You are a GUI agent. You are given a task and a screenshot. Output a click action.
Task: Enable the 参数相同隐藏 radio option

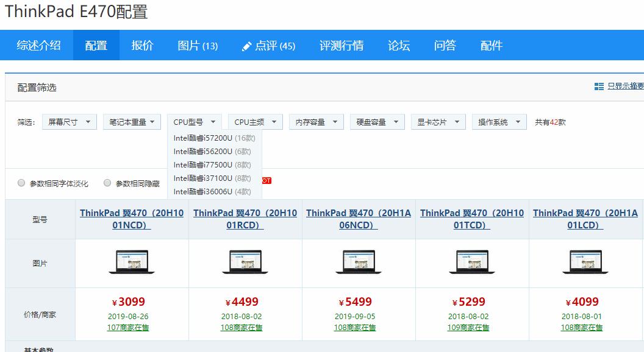tap(107, 182)
